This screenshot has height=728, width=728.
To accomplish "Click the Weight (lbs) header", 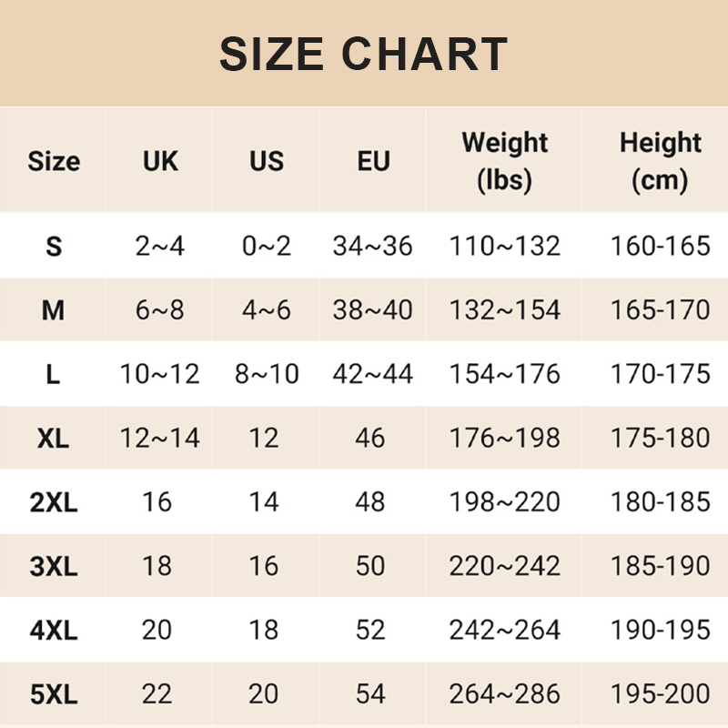I will point(504,161).
